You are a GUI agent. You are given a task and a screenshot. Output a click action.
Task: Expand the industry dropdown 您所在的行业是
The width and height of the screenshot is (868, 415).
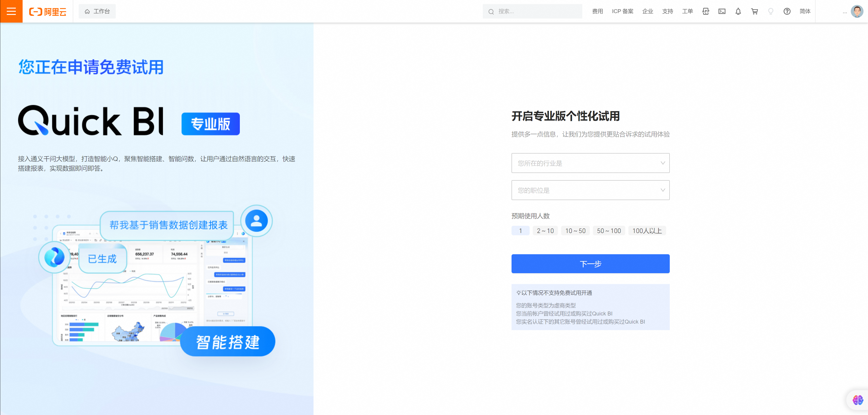pyautogui.click(x=590, y=163)
